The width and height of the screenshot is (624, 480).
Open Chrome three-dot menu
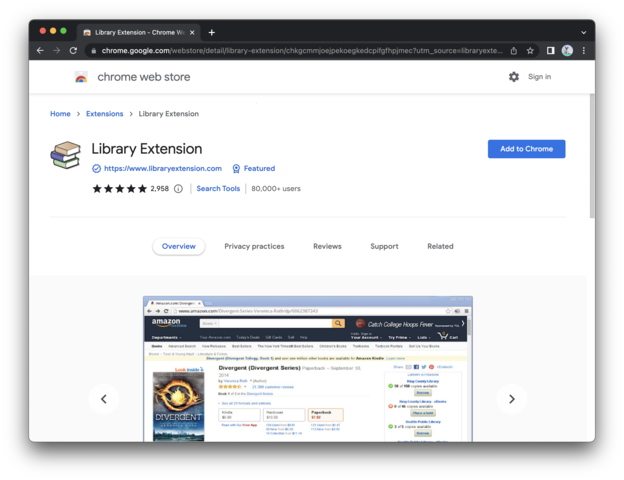coord(584,51)
